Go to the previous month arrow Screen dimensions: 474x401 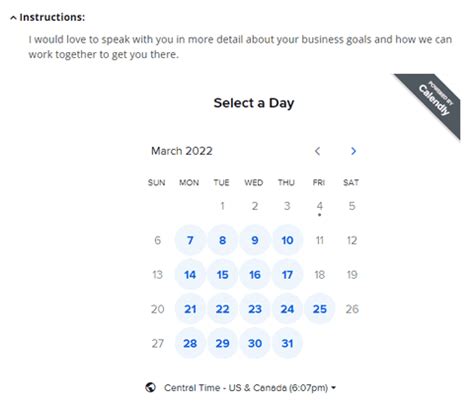(317, 151)
